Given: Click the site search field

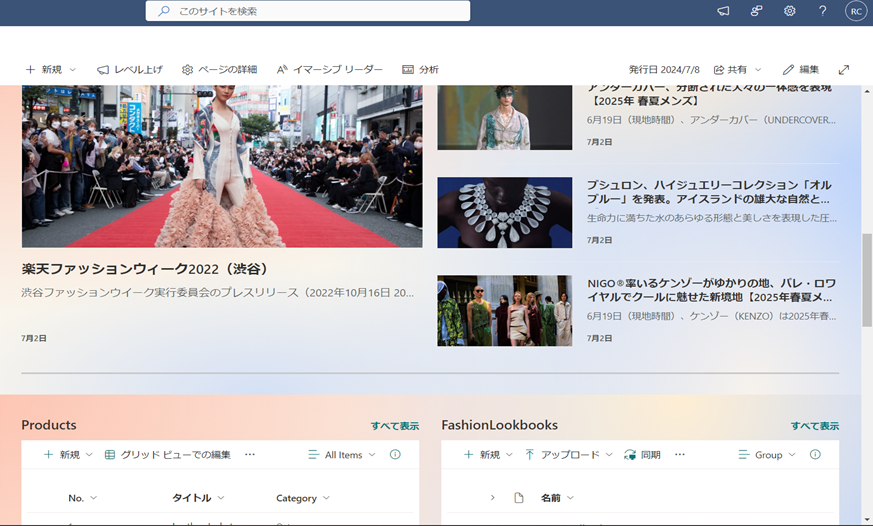Looking at the screenshot, I should tap(308, 11).
